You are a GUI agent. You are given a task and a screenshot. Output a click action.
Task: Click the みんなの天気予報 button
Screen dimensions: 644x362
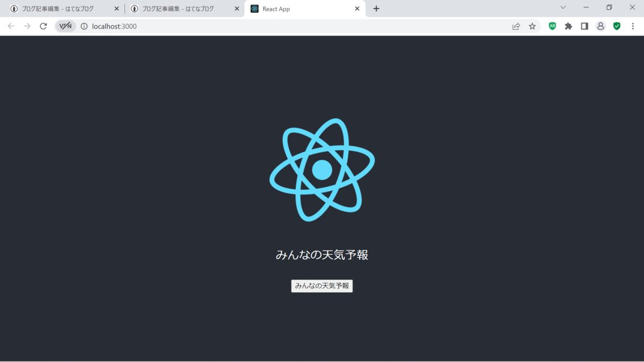[x=322, y=286]
